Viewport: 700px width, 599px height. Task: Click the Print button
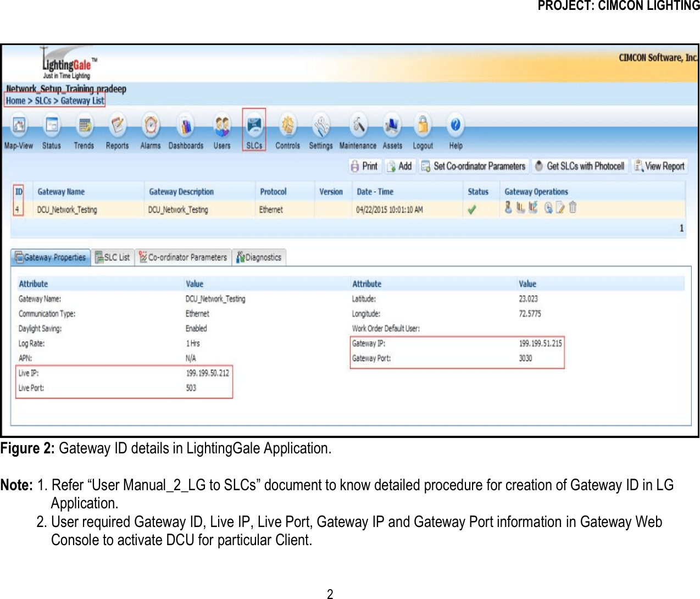[364, 166]
